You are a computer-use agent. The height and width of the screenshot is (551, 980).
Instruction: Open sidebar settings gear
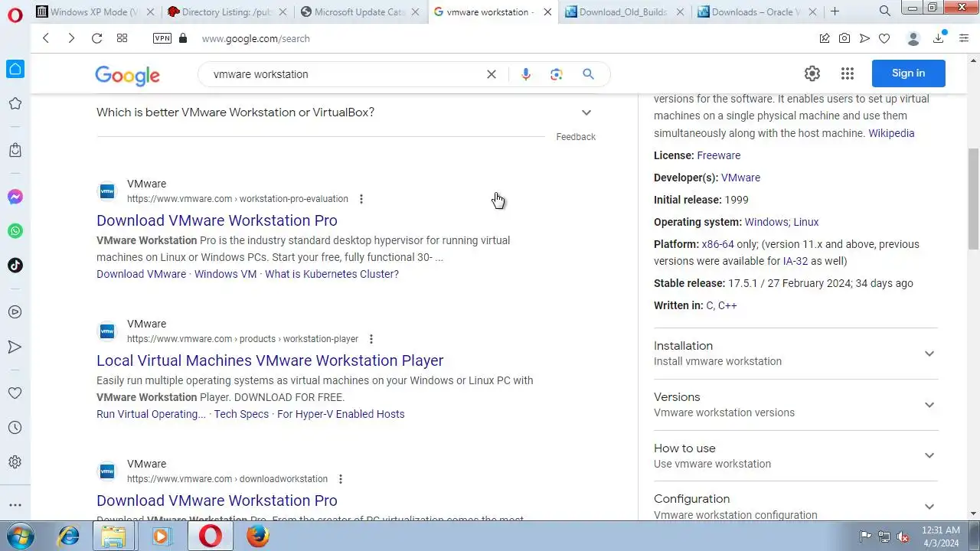[15, 462]
